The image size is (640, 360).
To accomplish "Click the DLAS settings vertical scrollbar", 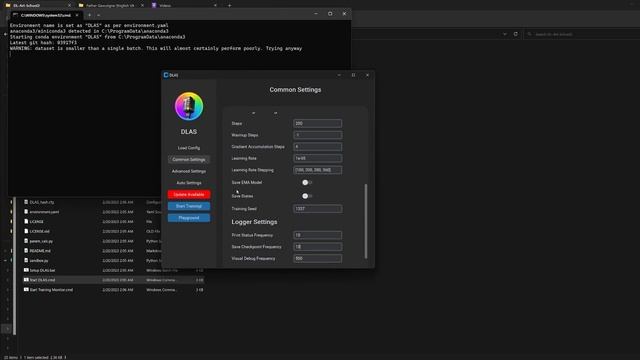I will [x=366, y=221].
